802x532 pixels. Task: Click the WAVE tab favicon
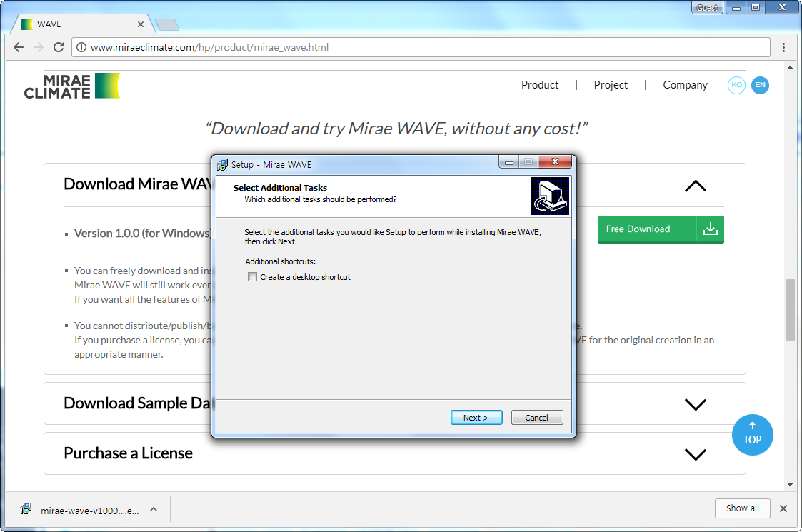click(27, 24)
